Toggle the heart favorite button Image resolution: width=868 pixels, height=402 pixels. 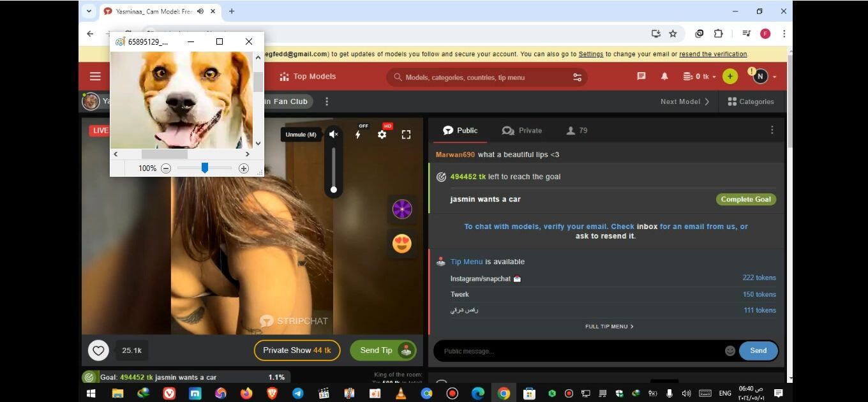pos(98,350)
